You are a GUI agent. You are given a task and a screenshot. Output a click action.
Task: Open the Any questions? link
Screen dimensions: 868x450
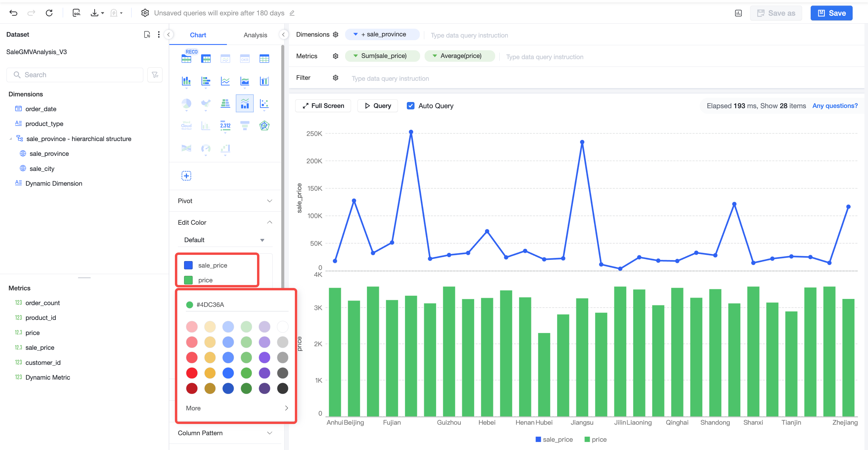click(835, 106)
